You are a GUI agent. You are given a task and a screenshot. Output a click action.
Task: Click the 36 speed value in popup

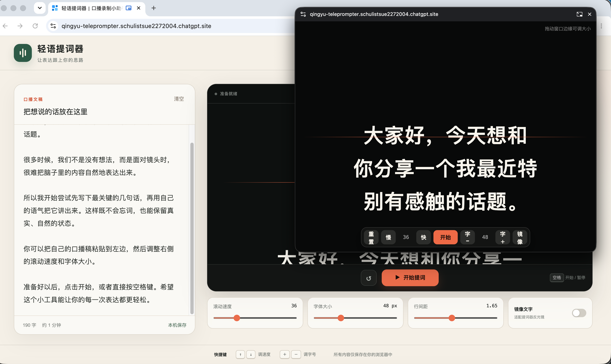[x=406, y=237]
